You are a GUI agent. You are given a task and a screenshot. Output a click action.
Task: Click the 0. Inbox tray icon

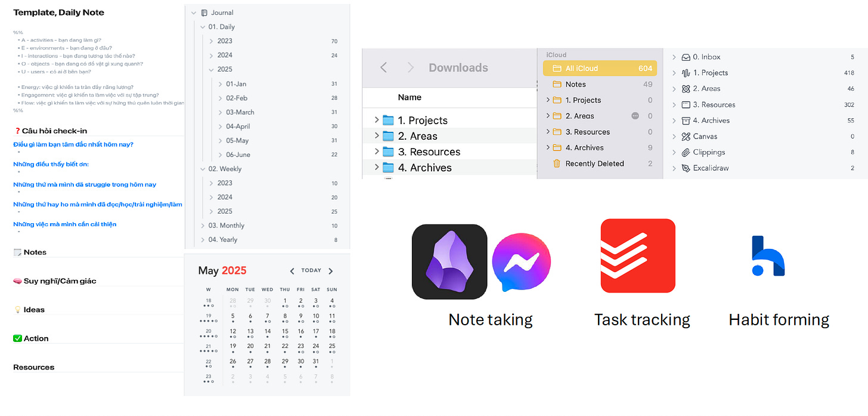686,57
